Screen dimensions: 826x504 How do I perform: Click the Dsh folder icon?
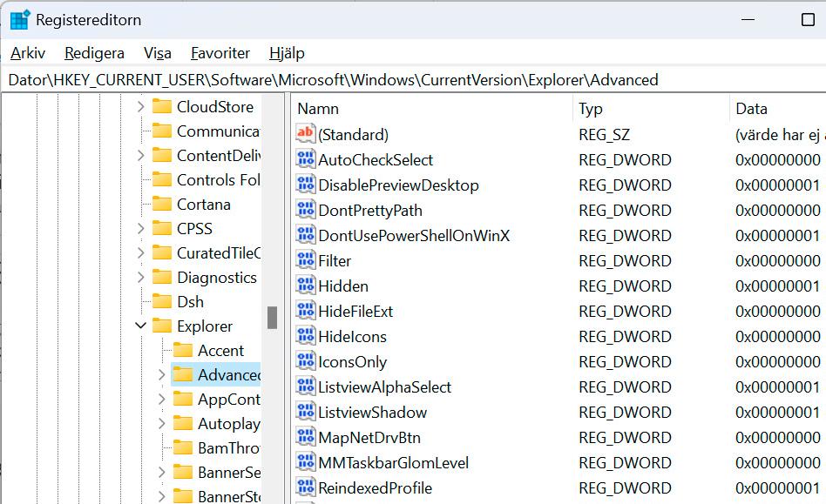(162, 301)
